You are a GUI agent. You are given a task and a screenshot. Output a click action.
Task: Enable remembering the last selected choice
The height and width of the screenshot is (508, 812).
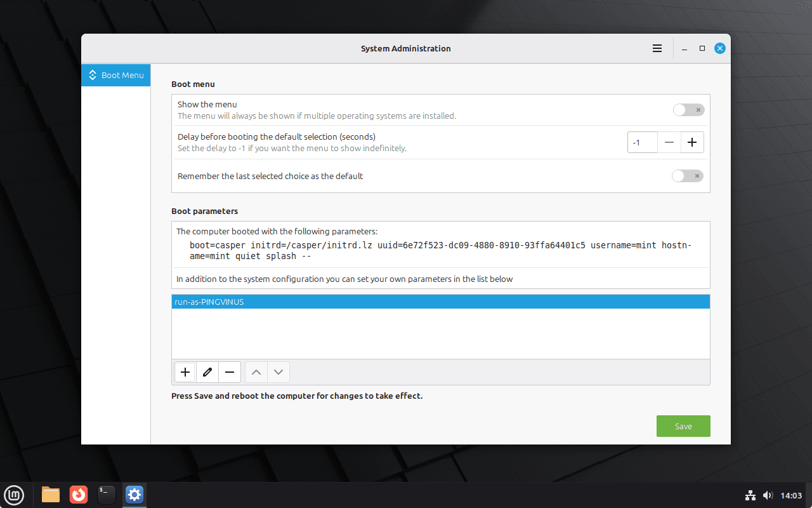[x=688, y=176]
